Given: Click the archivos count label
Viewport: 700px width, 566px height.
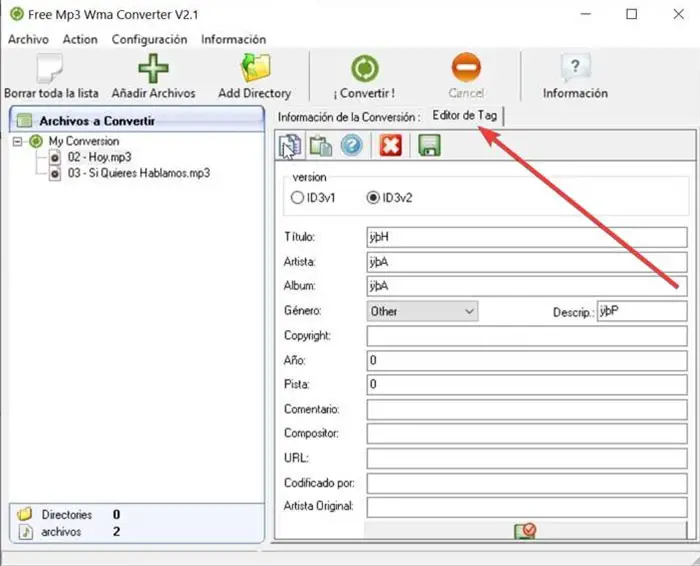Looking at the screenshot, I should click(x=61, y=532).
